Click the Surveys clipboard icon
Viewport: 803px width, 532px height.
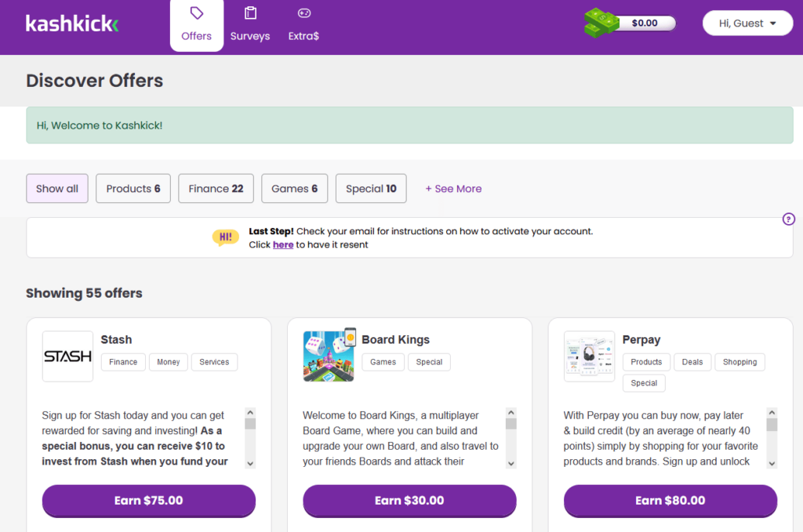pos(250,13)
